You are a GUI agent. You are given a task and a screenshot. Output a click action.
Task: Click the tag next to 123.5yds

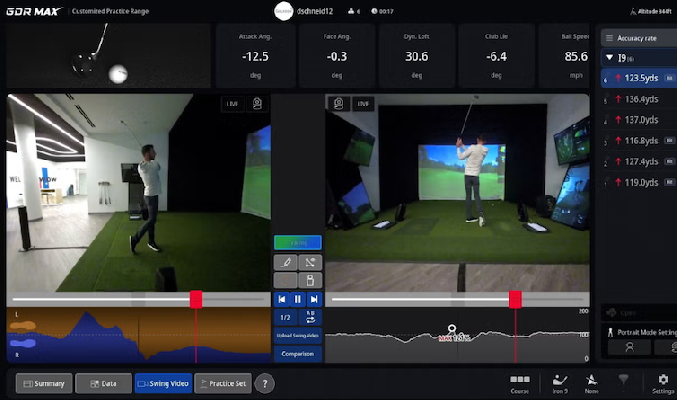coord(669,78)
